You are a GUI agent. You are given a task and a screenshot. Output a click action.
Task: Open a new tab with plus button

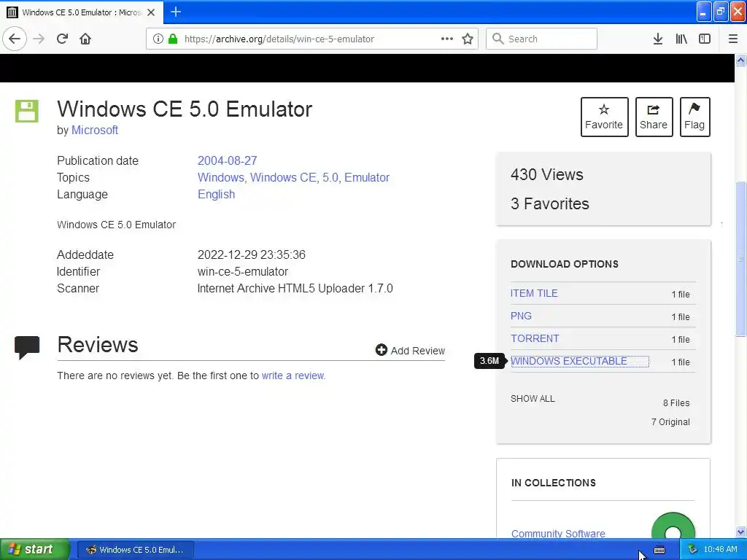(x=175, y=12)
